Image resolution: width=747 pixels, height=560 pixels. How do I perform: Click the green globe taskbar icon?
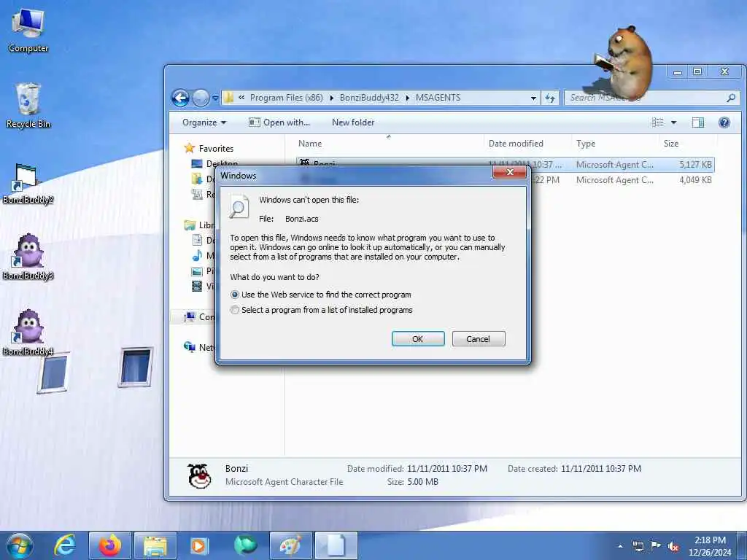click(x=245, y=545)
